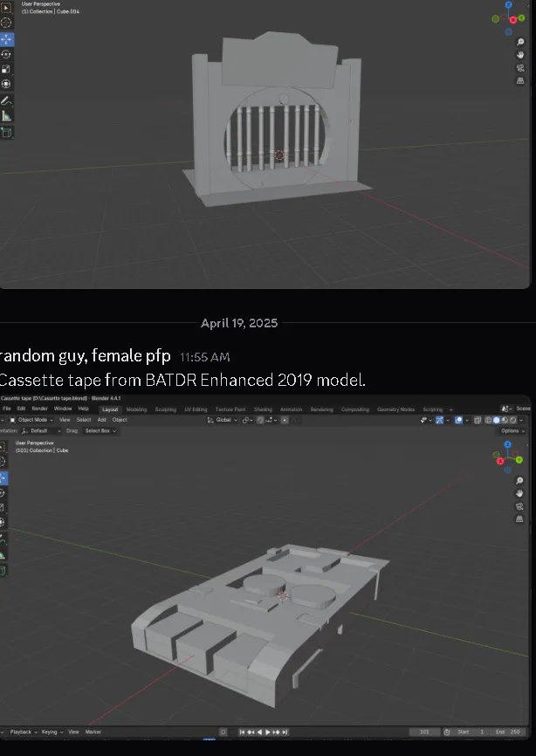
Task: Switch to solid viewport shading
Action: pos(497,420)
